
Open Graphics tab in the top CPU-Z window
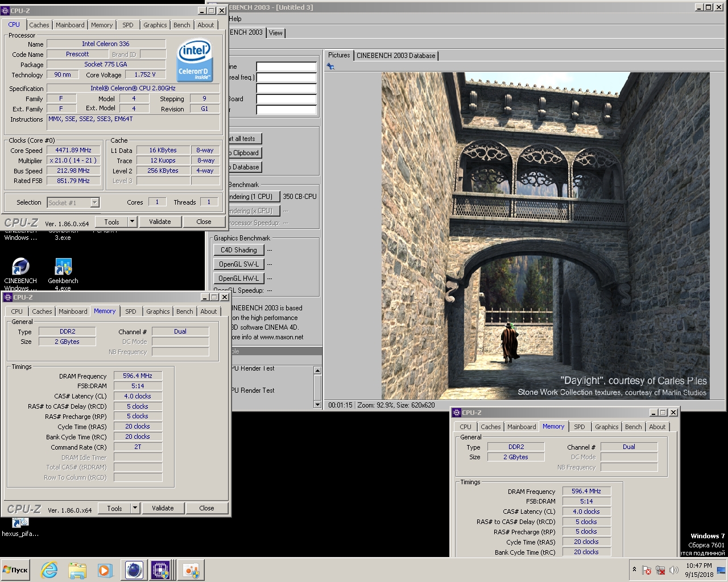pyautogui.click(x=155, y=25)
